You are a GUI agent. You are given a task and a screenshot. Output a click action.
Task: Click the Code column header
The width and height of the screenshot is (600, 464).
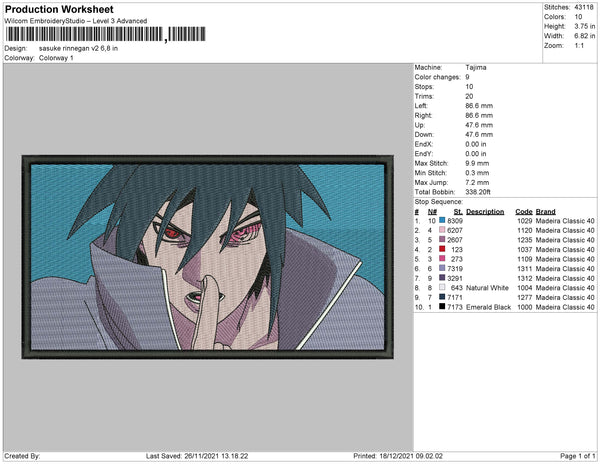(x=524, y=212)
